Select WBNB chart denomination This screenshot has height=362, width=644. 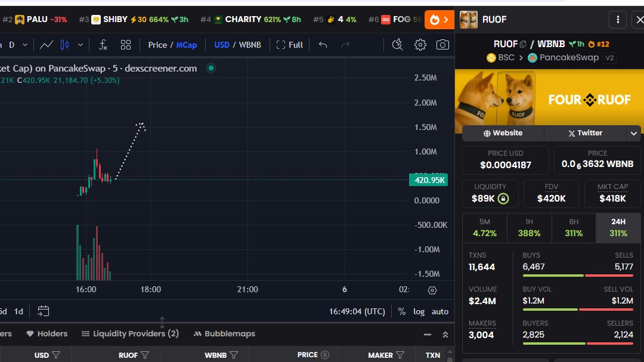[x=250, y=45]
